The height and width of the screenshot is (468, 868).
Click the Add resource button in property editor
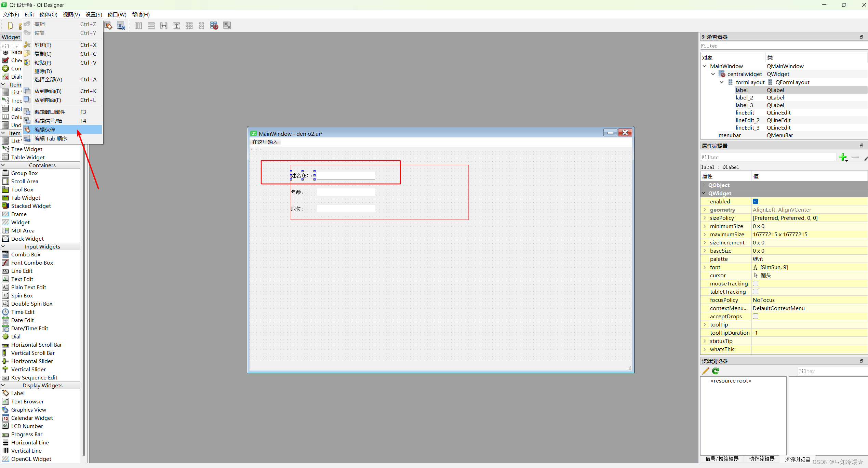pos(843,157)
